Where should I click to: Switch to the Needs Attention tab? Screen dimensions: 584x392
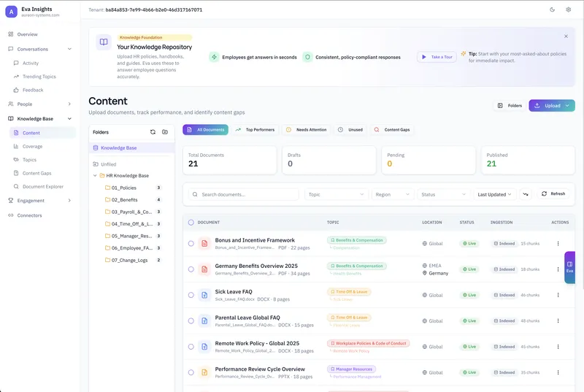tap(306, 129)
